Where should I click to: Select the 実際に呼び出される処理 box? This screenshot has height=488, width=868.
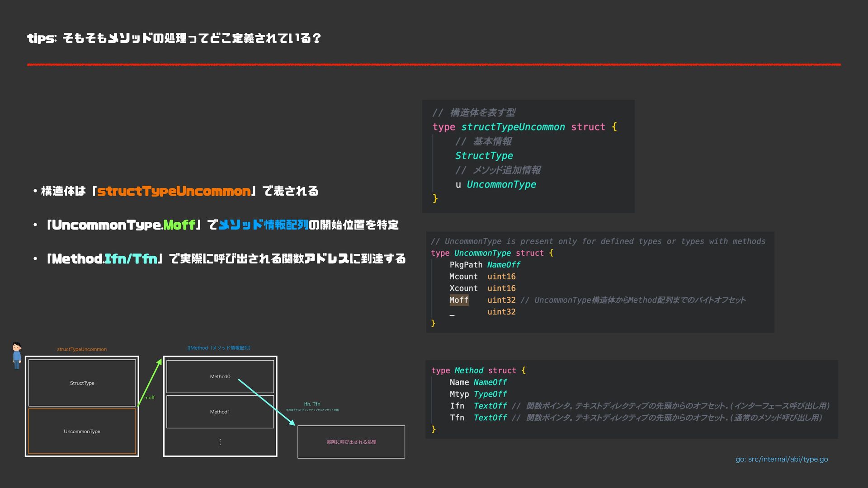coord(351,442)
